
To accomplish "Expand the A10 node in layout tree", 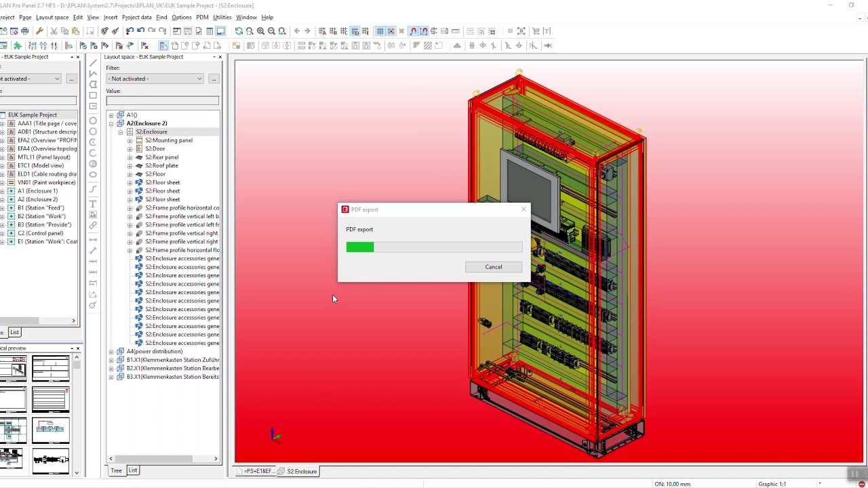I will click(111, 115).
